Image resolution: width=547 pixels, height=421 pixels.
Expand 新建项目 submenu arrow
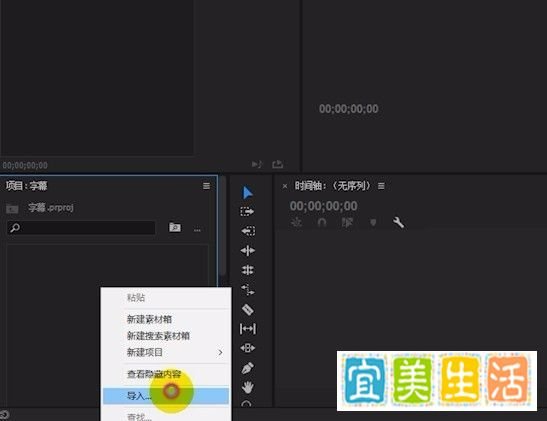point(220,352)
